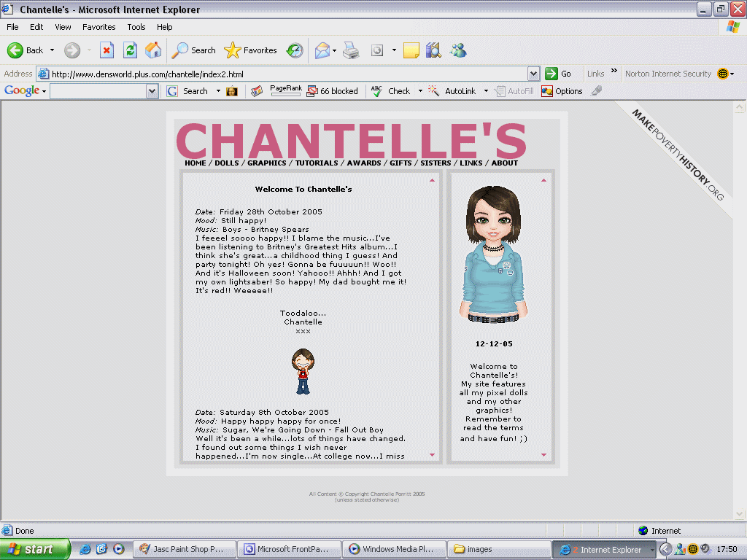Refresh the page with green arrows icon
Image resolution: width=747 pixels, height=560 pixels.
(x=130, y=50)
